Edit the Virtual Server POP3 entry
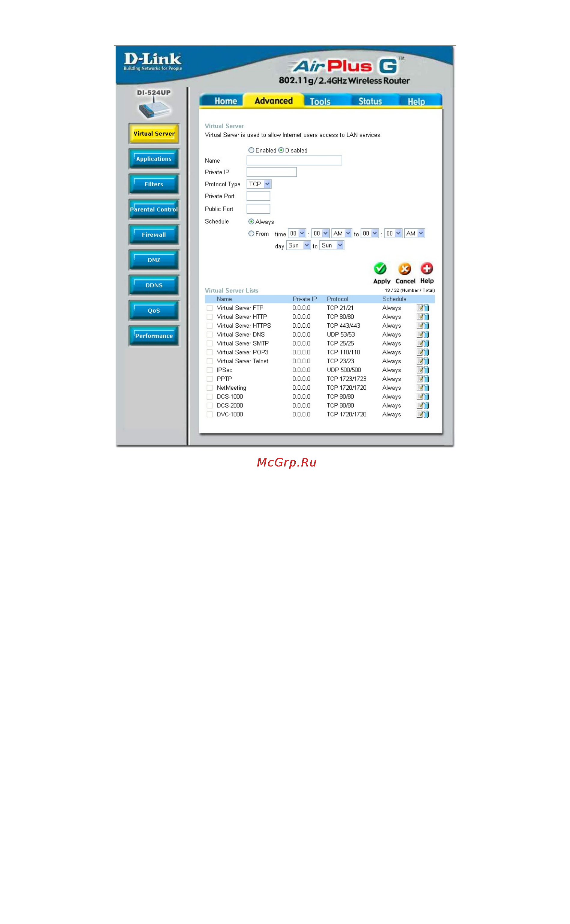The width and height of the screenshot is (570, 924). pos(419,352)
